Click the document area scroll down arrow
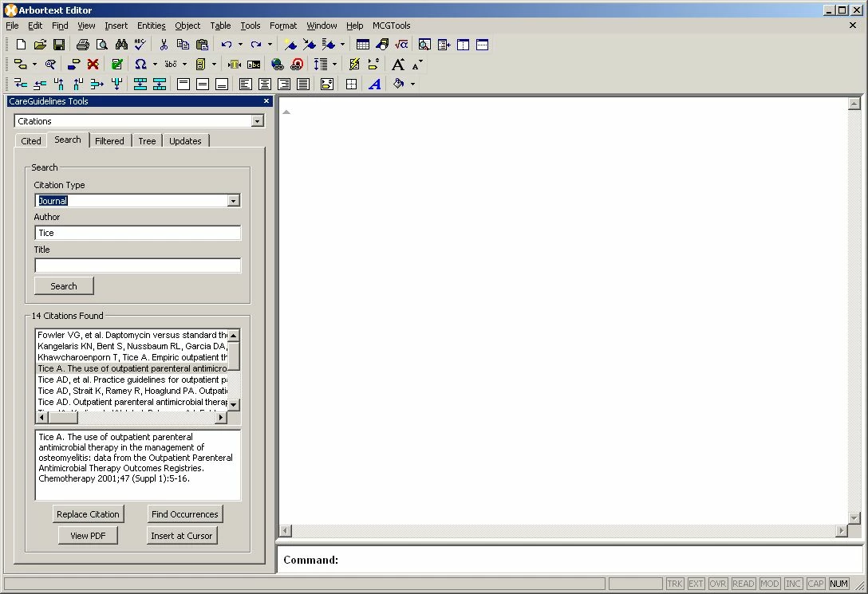Viewport: 868px width, 594px height. click(854, 517)
